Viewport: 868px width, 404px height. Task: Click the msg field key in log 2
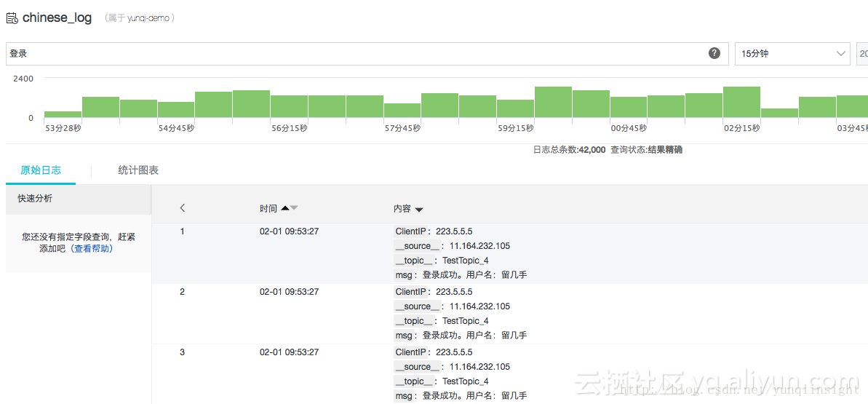tap(404, 335)
